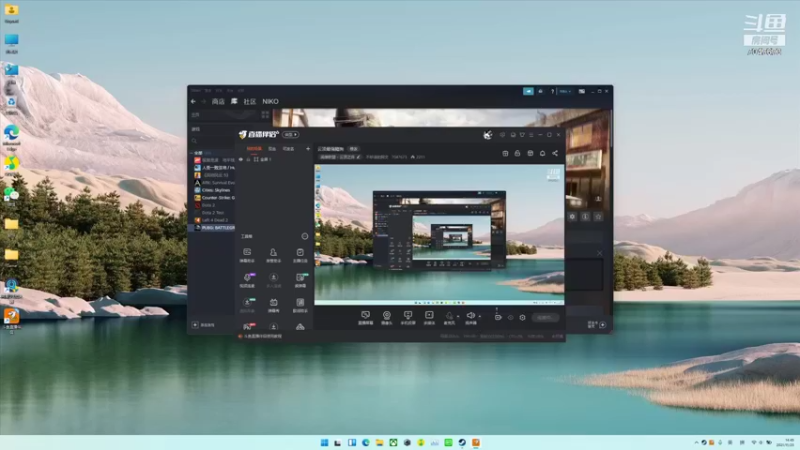Image resolution: width=800 pixels, height=450 pixels.
Task: Open the 库 tab in Steam
Action: [234, 102]
